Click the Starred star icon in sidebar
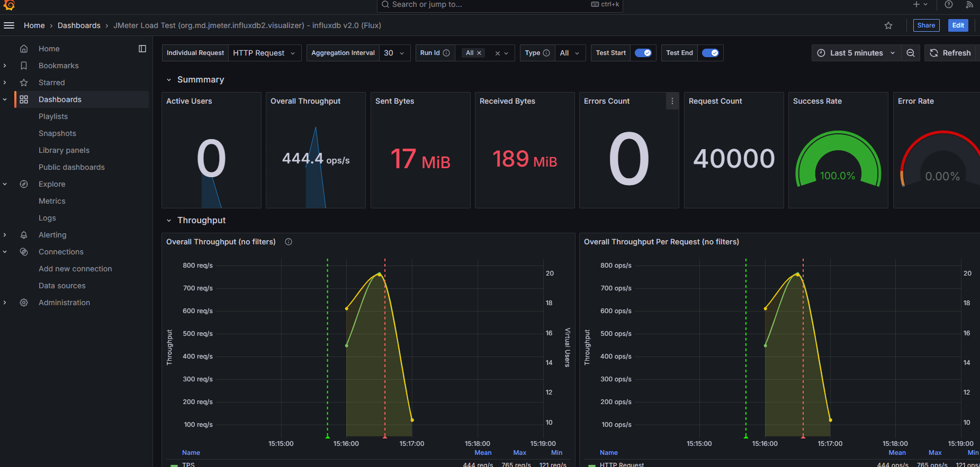This screenshot has width=980, height=467. coord(24,83)
